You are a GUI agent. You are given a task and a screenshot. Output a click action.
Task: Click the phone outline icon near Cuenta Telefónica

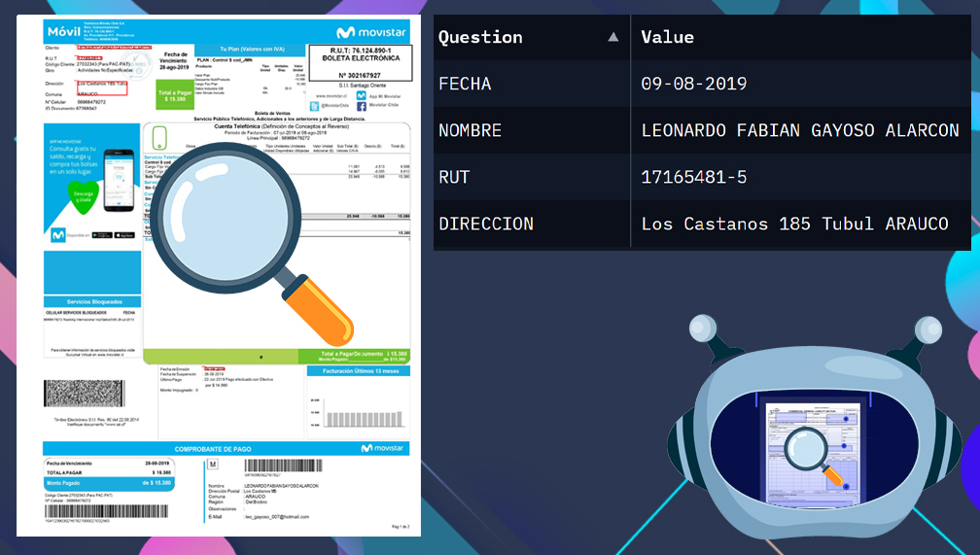[160, 138]
